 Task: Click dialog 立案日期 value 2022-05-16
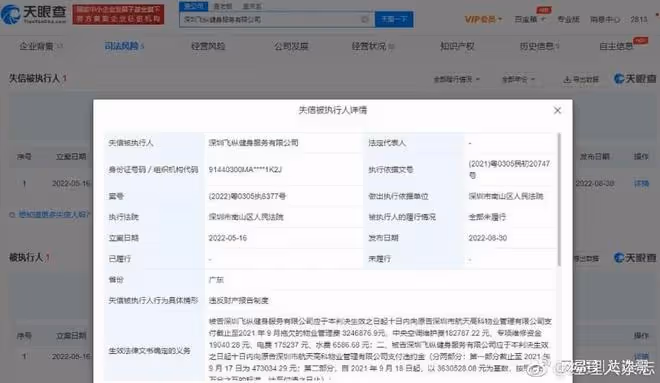click(x=228, y=238)
